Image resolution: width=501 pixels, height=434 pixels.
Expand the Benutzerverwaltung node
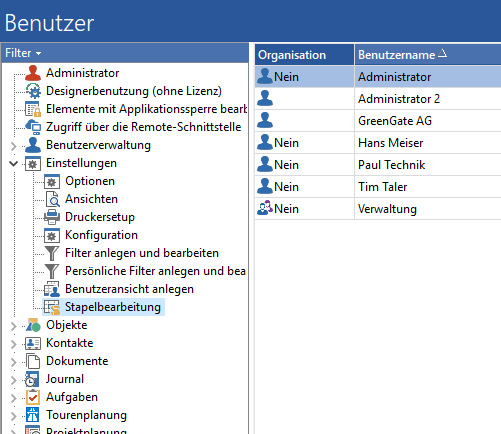click(13, 146)
